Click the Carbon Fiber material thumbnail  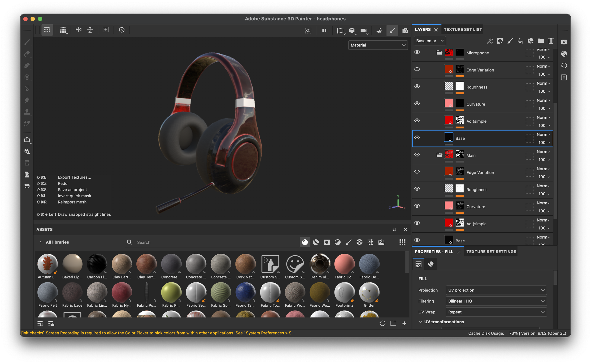(x=97, y=264)
